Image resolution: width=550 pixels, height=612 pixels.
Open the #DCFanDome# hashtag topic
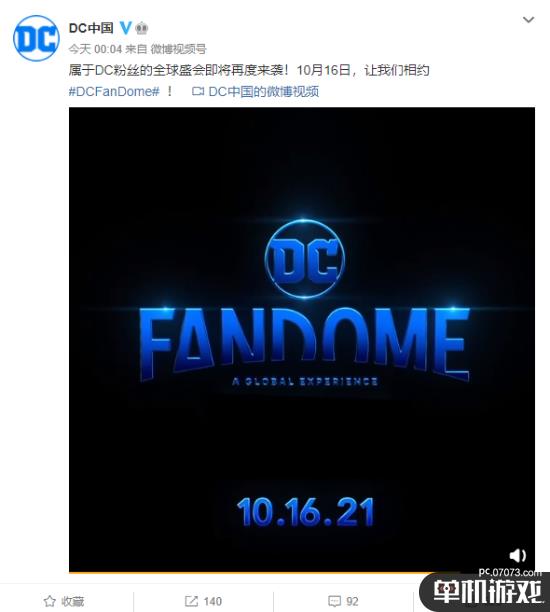(114, 91)
